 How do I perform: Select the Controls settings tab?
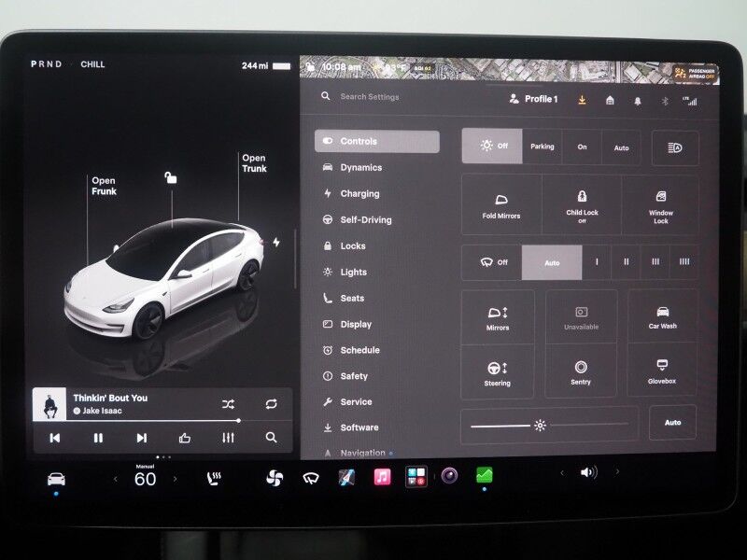click(x=377, y=142)
